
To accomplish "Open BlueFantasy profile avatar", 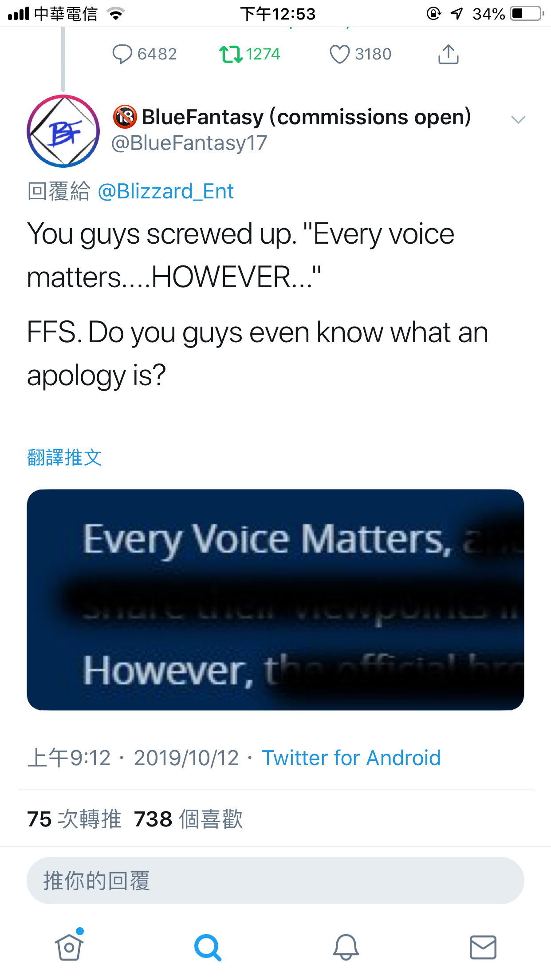I will point(63,131).
